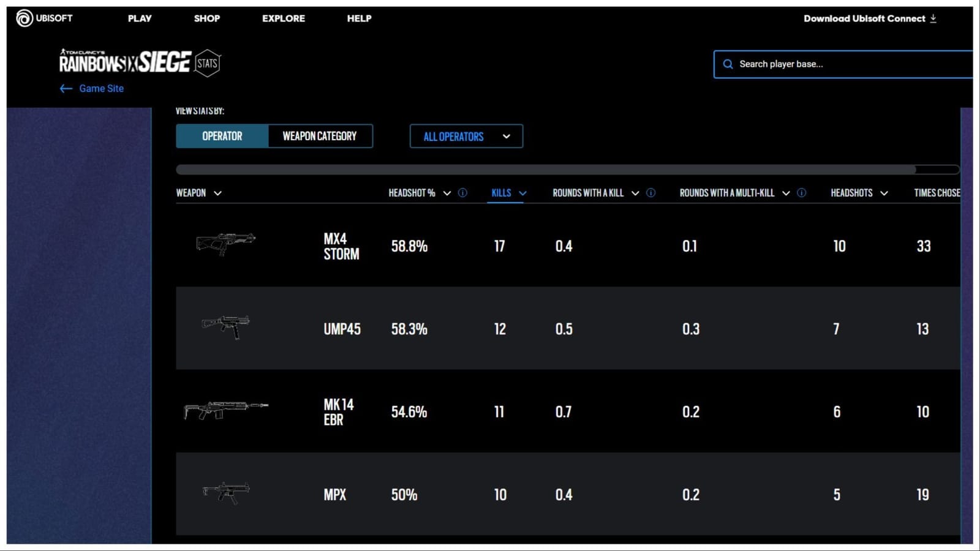Viewport: 980px width, 551px height.
Task: Expand the Weapon column sort dropdown
Action: pos(217,193)
